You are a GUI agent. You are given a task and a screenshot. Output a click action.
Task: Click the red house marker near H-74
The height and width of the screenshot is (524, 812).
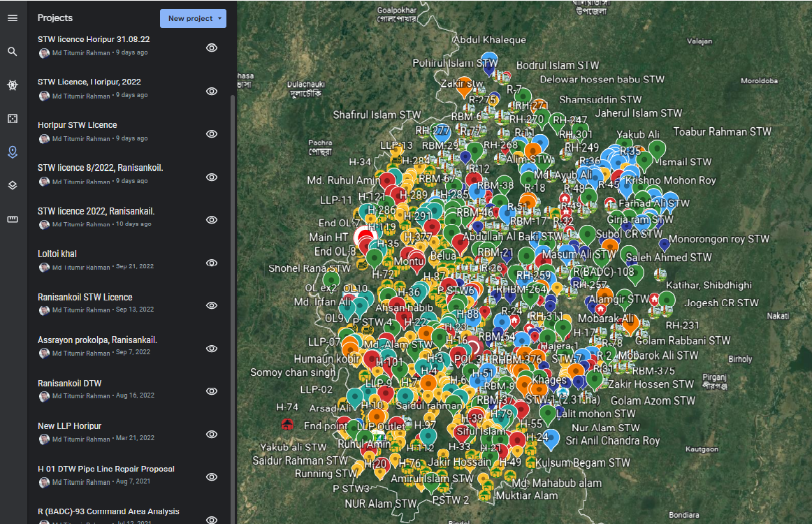(x=287, y=424)
